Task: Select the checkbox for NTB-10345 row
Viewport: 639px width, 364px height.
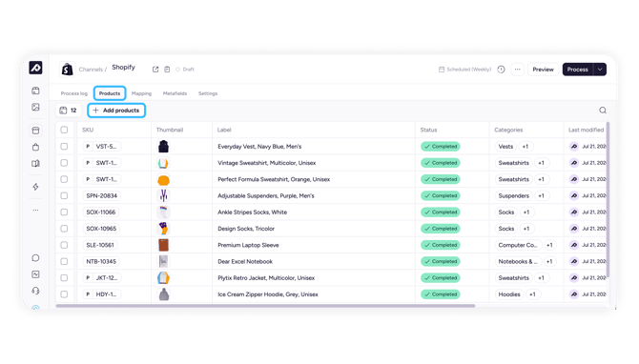Action: tap(64, 261)
